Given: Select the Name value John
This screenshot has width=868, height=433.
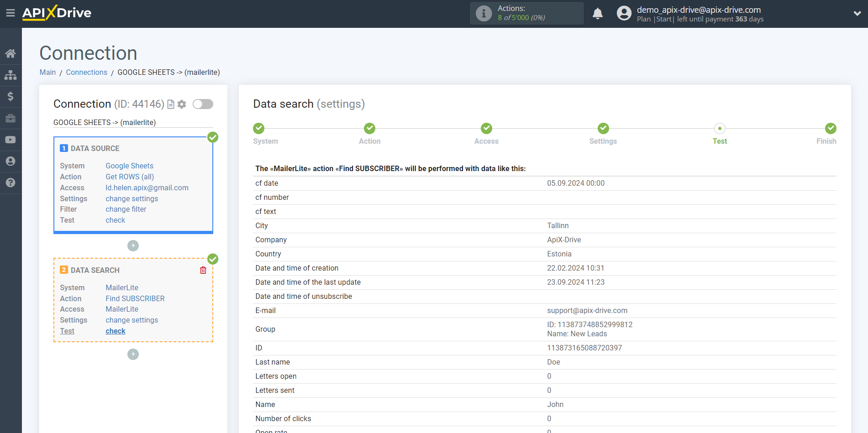Looking at the screenshot, I should pos(555,405).
